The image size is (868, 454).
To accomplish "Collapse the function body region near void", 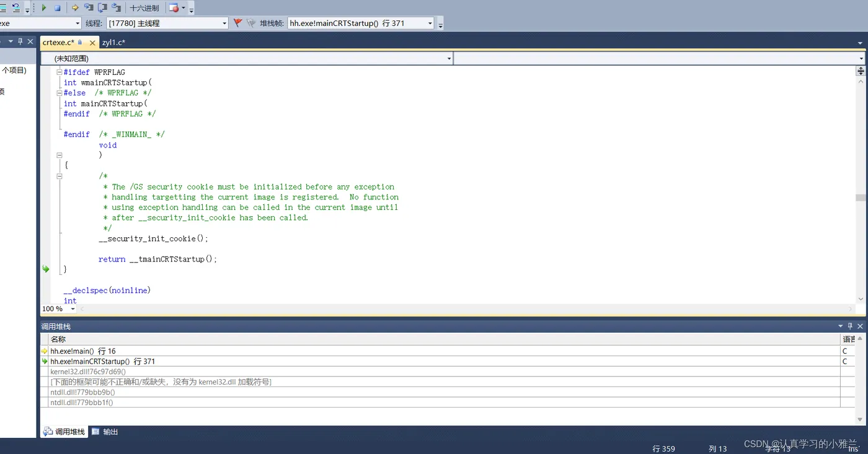I will coord(60,155).
